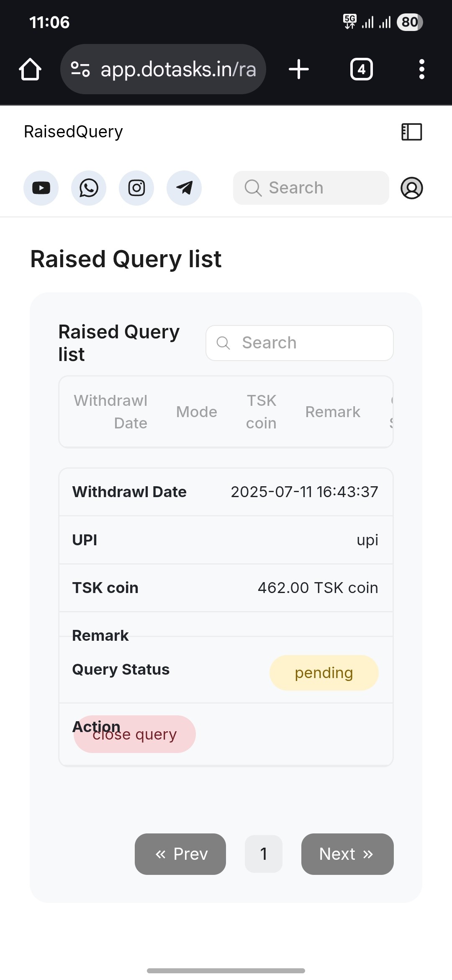Go to browser home page
The height and width of the screenshot is (980, 452).
pyautogui.click(x=30, y=69)
